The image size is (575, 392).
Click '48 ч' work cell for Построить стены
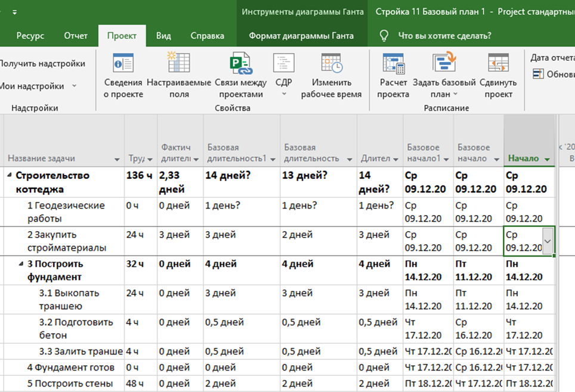coord(141,383)
